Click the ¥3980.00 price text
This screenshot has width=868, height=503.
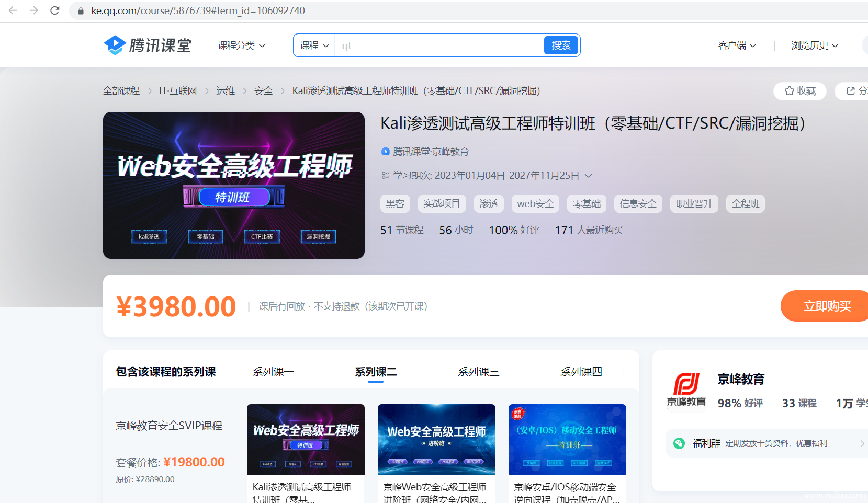click(176, 306)
